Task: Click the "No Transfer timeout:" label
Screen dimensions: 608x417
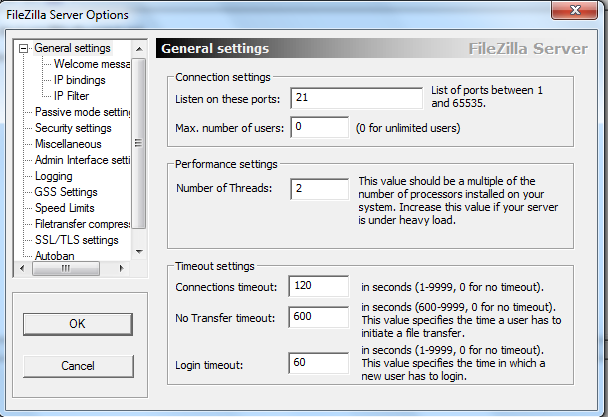Action: 225,318
